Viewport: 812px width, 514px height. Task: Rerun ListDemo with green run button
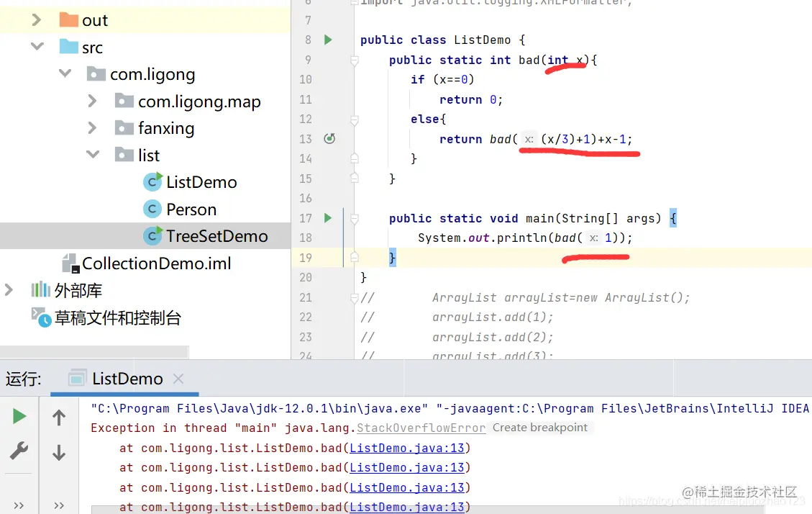(x=19, y=416)
